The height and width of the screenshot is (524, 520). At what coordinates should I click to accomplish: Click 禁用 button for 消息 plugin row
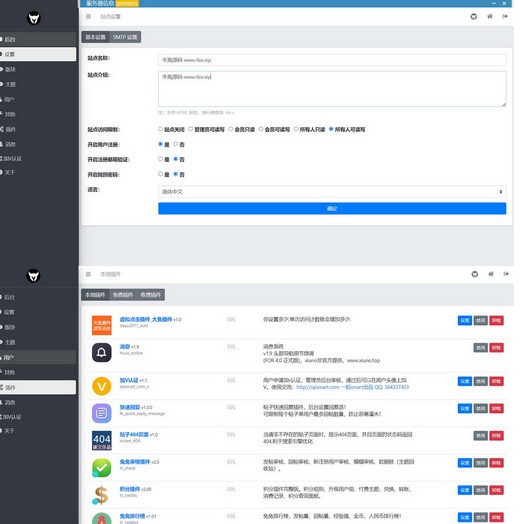[481, 348]
